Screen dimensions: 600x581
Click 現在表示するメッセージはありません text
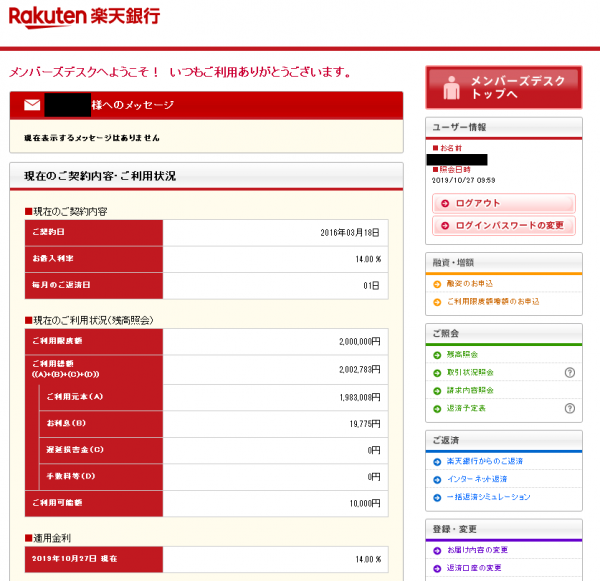92,138
